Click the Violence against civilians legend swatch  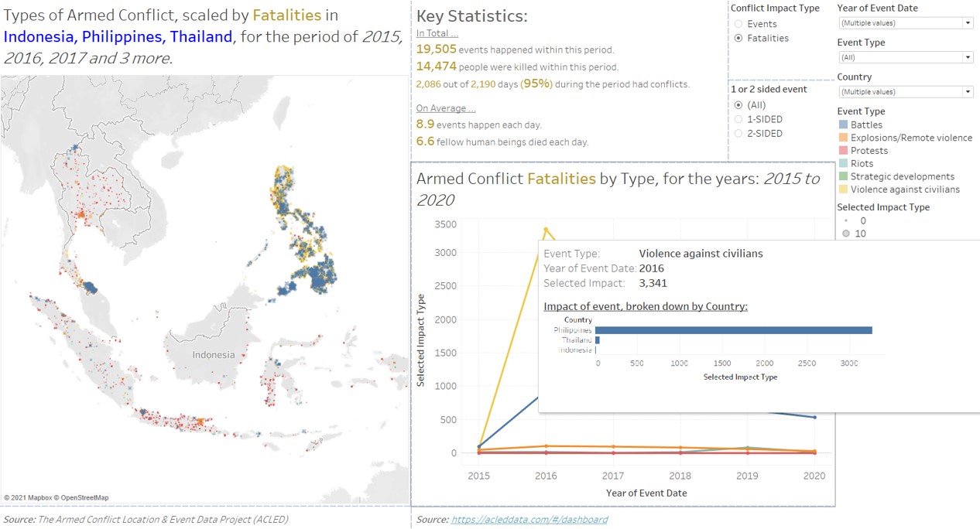coord(843,189)
